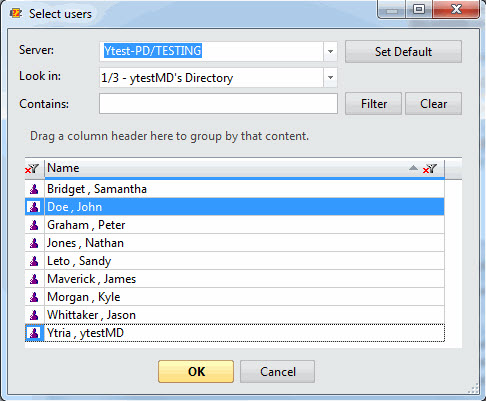Click the person icon beside Bridget, Samantha
The height and width of the screenshot is (401, 486).
(34, 189)
